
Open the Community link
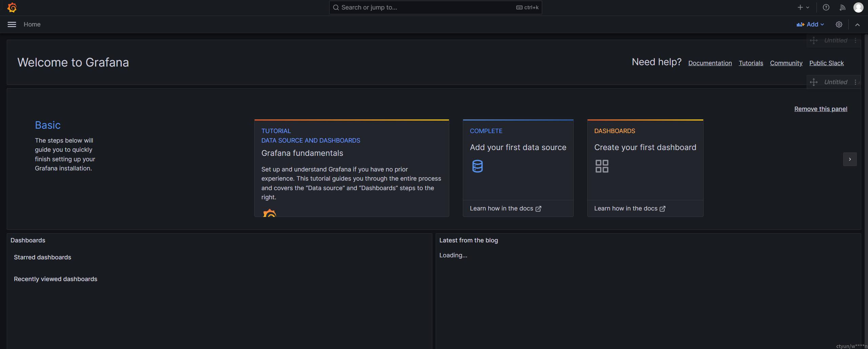point(786,63)
